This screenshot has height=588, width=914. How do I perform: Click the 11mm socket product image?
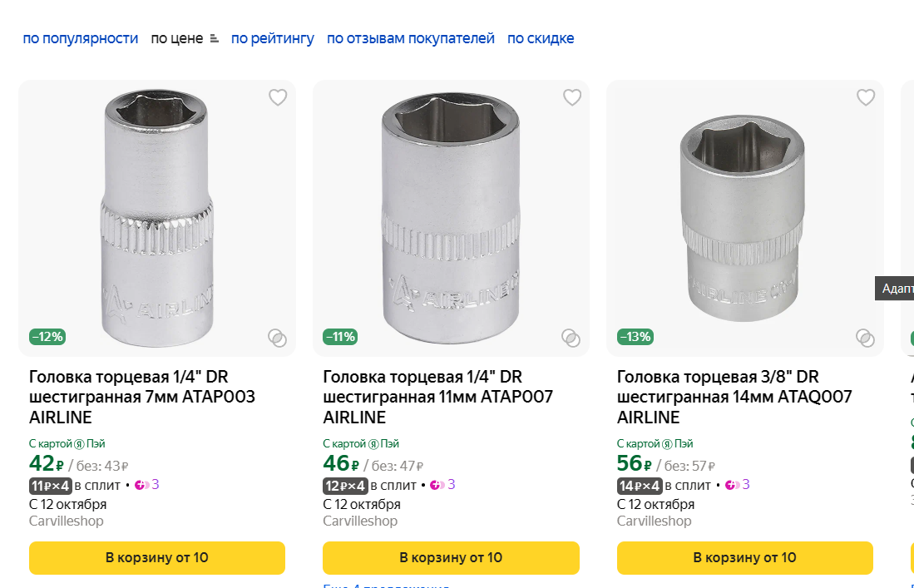pyautogui.click(x=451, y=216)
